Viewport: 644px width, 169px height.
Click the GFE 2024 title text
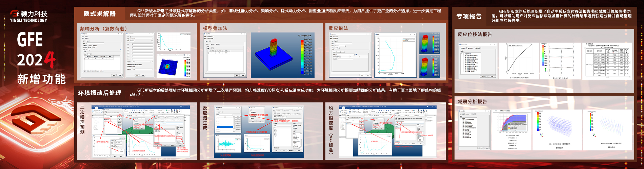click(36, 50)
